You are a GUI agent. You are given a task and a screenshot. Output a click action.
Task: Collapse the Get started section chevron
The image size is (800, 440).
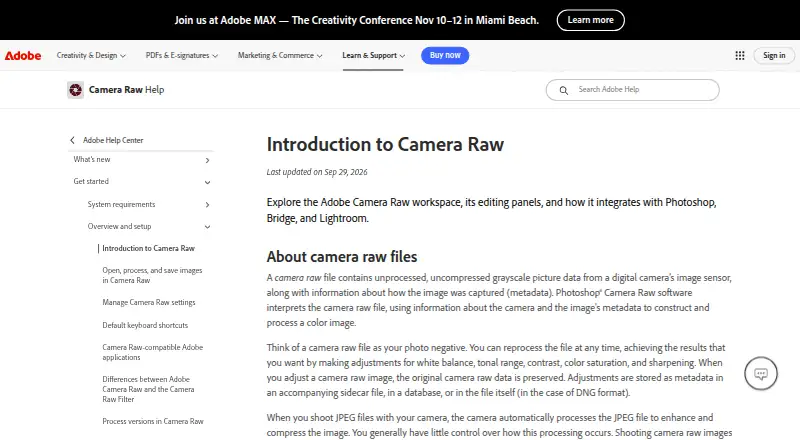(x=207, y=182)
